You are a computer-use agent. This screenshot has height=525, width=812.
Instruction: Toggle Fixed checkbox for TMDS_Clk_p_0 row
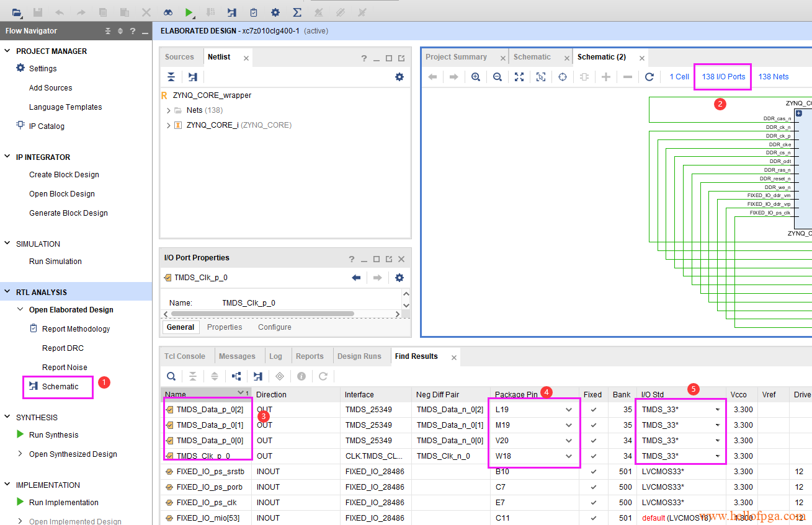click(x=594, y=456)
